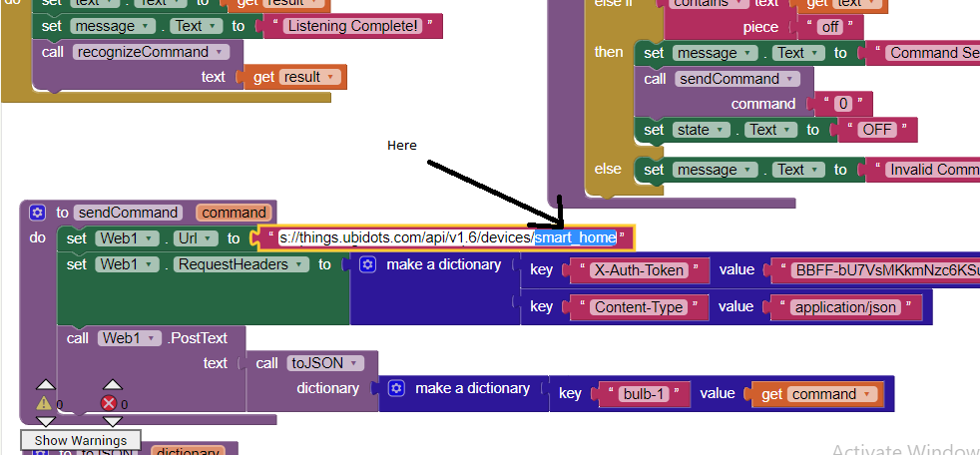Click the yellow warning triangle icon
This screenshot has width=980, height=455.
[x=44, y=403]
